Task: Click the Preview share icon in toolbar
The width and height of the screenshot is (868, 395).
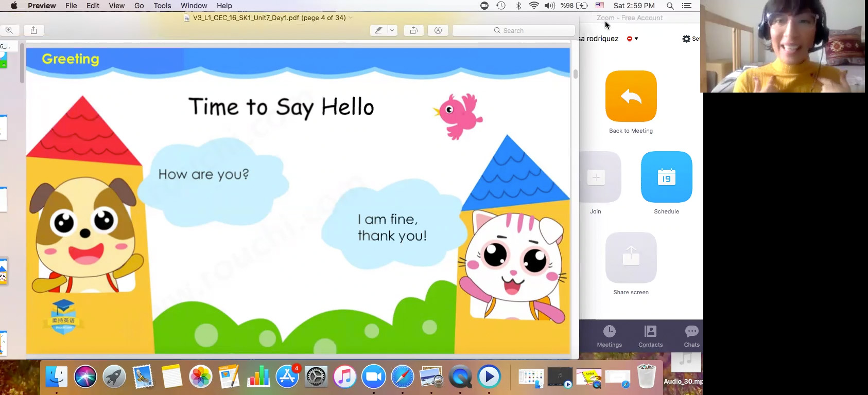Action: pyautogui.click(x=34, y=30)
